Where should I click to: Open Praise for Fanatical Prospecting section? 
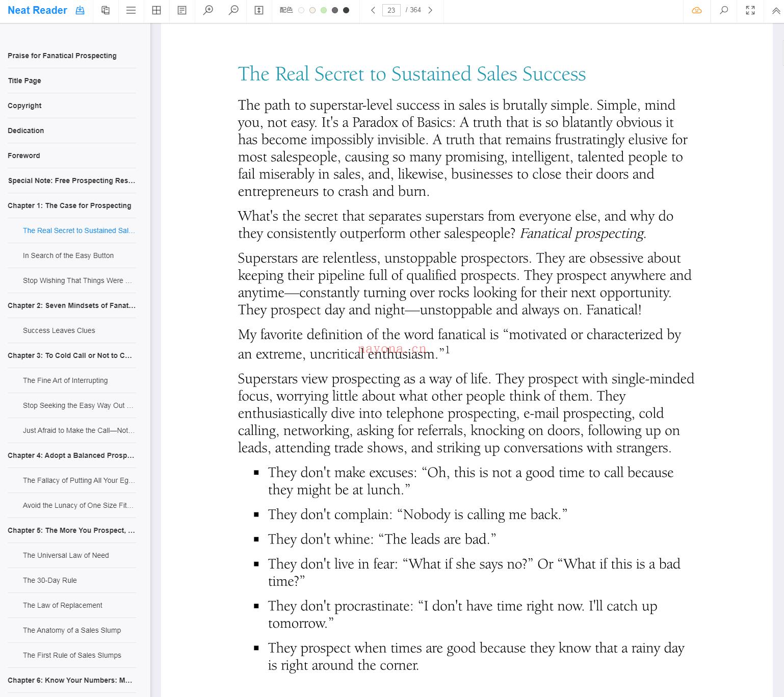tap(62, 56)
